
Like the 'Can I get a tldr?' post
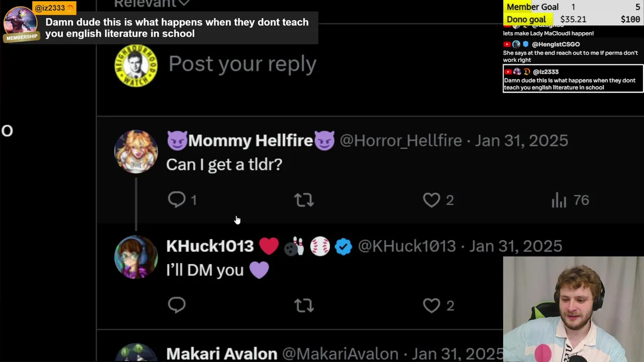click(x=432, y=200)
